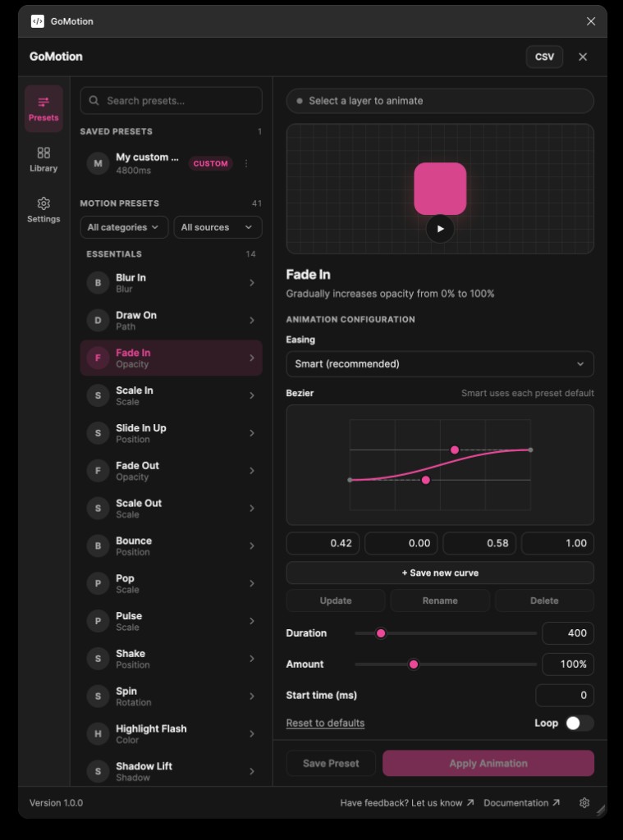Click the S avatar for Scale In
The width and height of the screenshot is (623, 840).
coord(98,395)
